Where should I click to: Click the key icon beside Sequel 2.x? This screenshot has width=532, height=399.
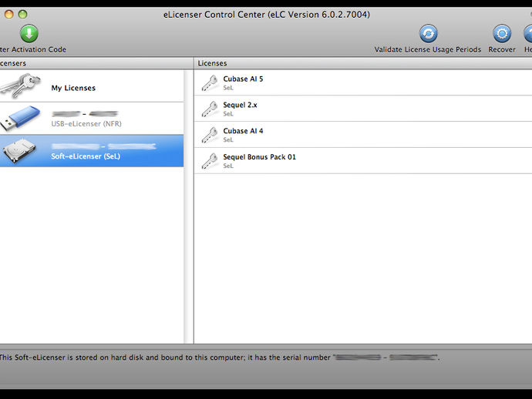(210, 109)
